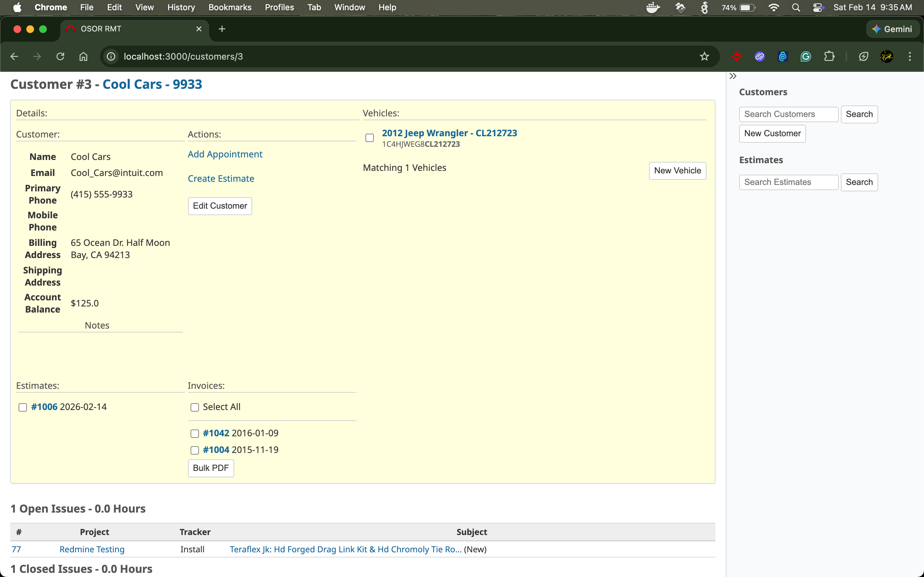Click the Search Customers input field
This screenshot has height=577, width=924.
click(788, 114)
